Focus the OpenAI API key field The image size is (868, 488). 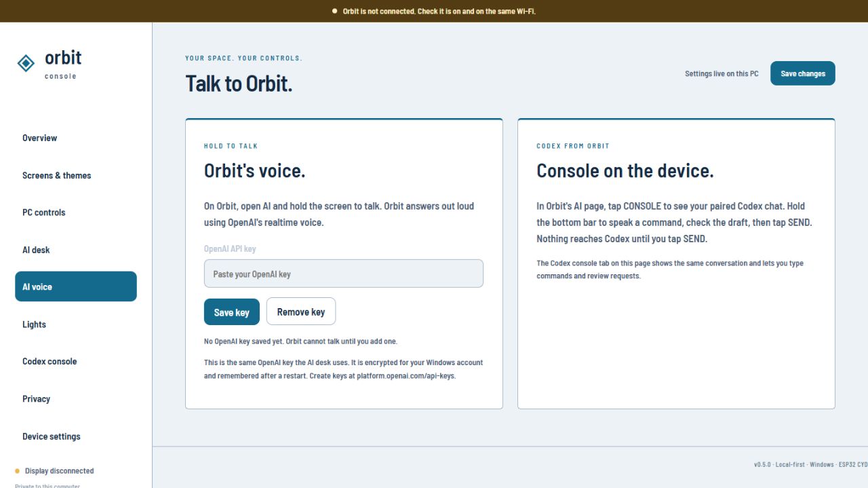344,274
